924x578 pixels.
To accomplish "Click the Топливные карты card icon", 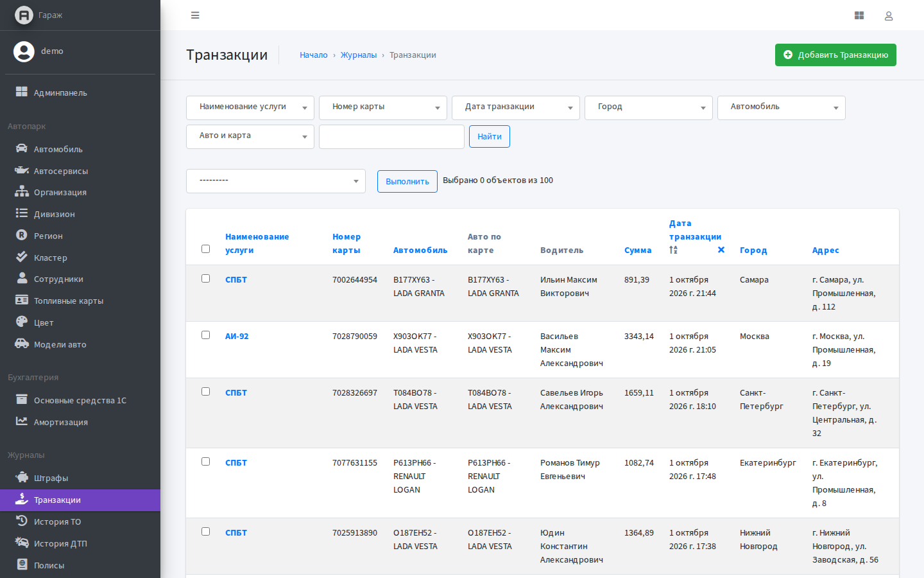I will click(22, 300).
